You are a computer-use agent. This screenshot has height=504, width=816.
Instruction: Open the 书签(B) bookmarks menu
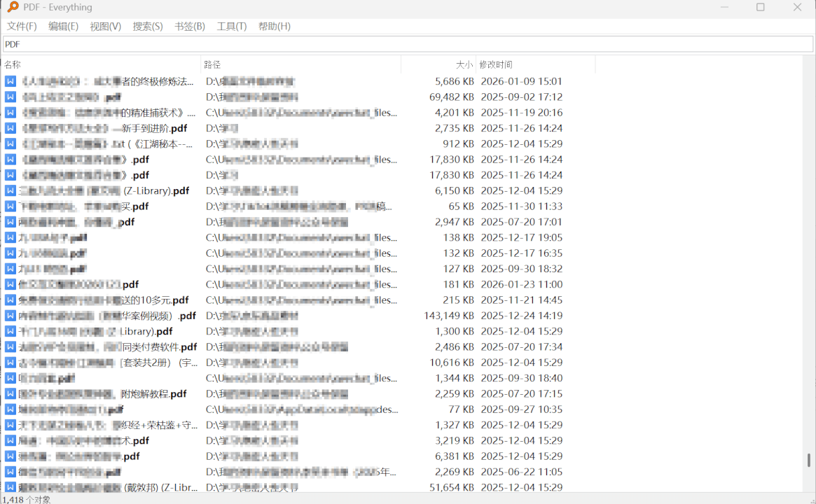coord(190,27)
